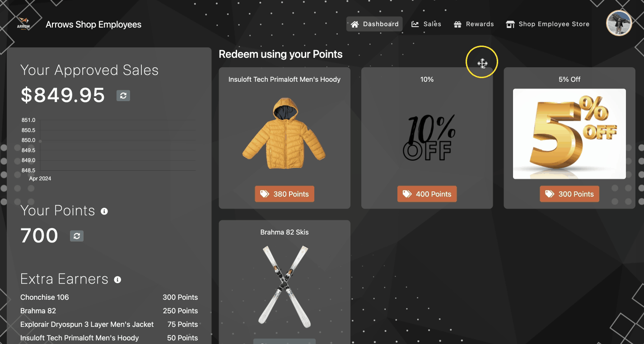Click the chart icon beside Sales

pos(415,24)
